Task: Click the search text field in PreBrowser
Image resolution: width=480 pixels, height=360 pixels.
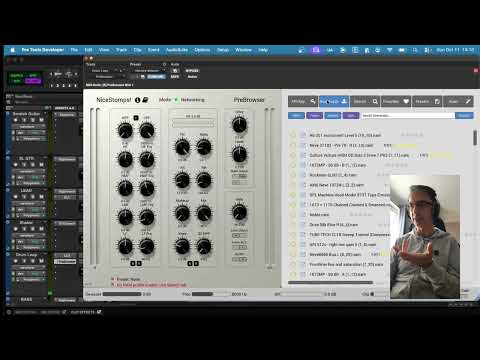Action: coord(408,115)
